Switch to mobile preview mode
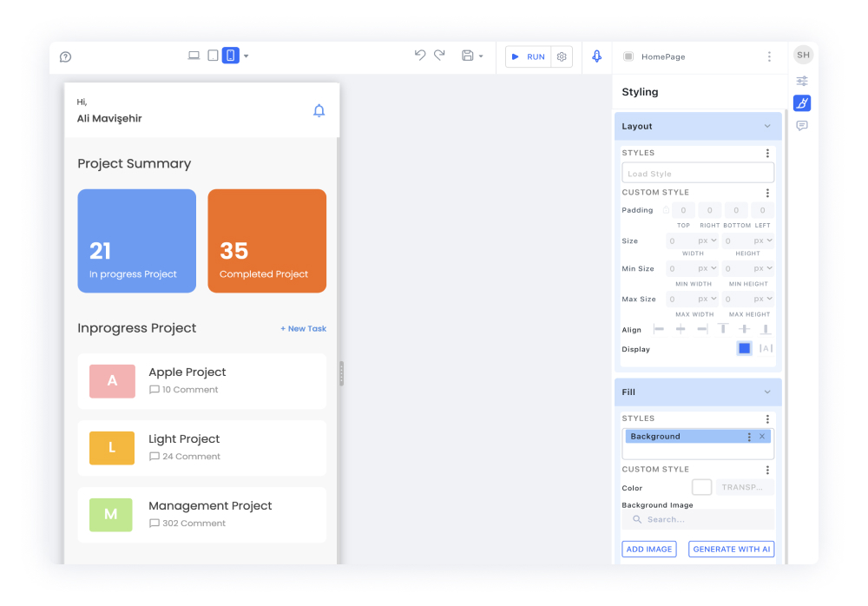This screenshot has height=606, width=868. click(x=230, y=54)
